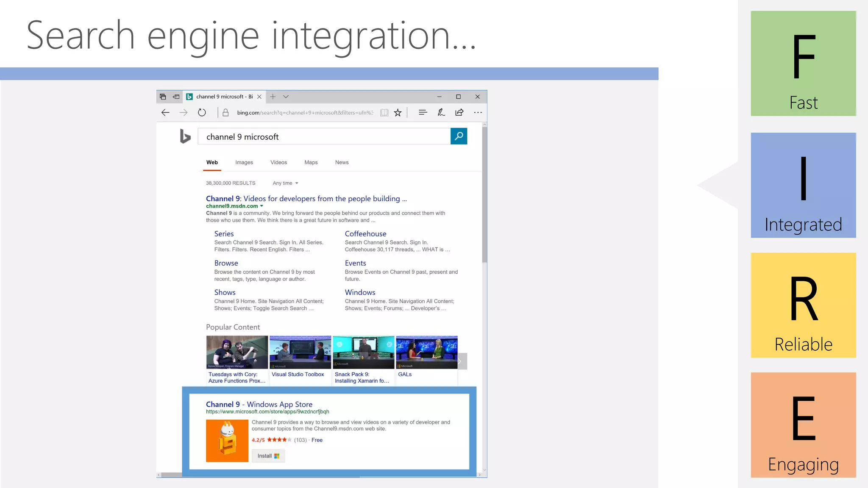
Task: Click the tabs aside icon in Edge
Action: coord(163,97)
